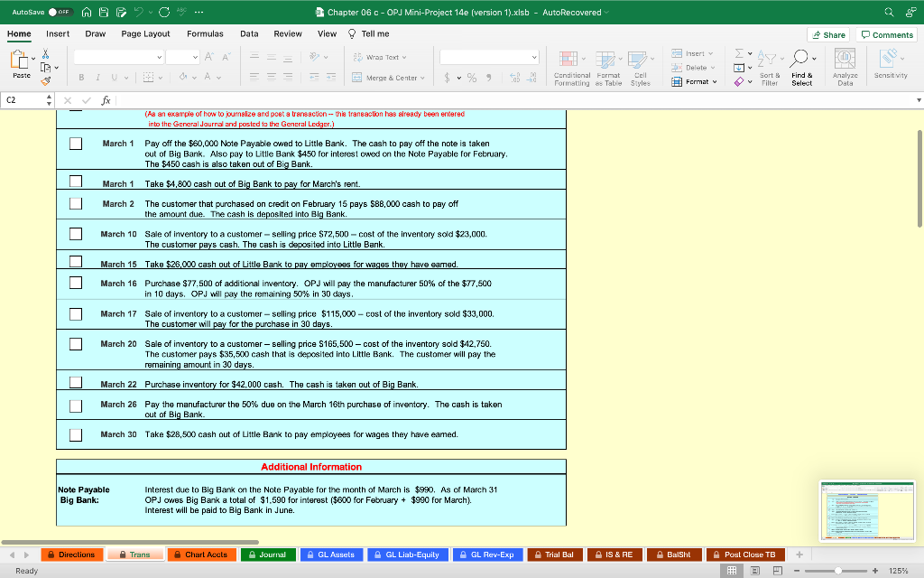Open the Sensitivity tool

click(x=889, y=66)
